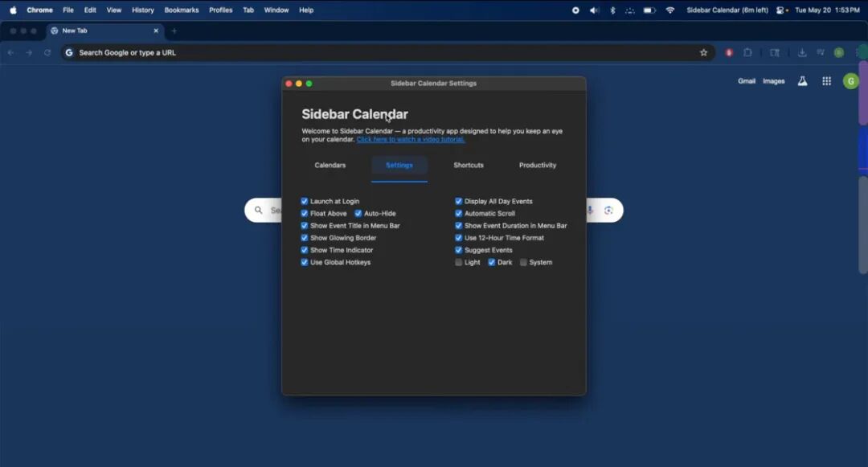Click the red recording extension icon
This screenshot has width=868, height=467.
tap(729, 52)
